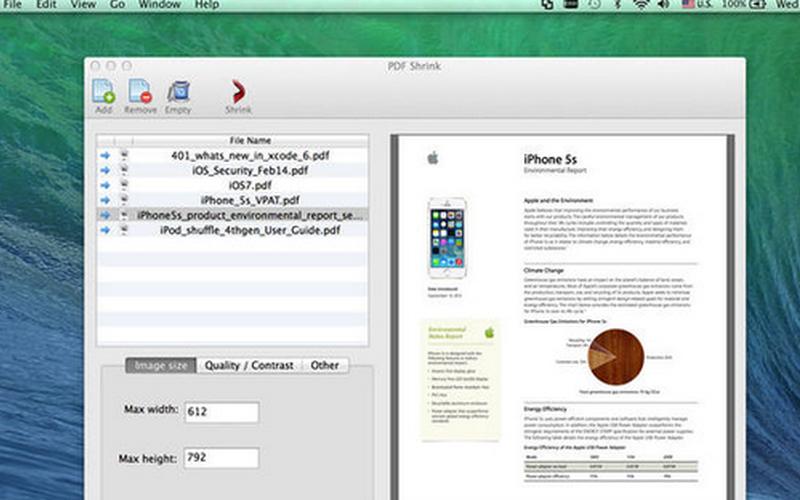This screenshot has height=500, width=800.
Task: Open the Help menu
Action: pyautogui.click(x=207, y=5)
